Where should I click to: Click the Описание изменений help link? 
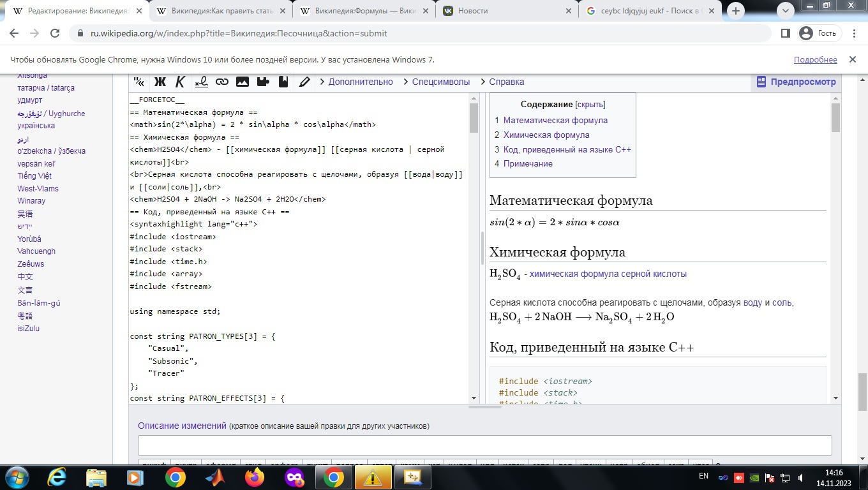pyautogui.click(x=182, y=426)
